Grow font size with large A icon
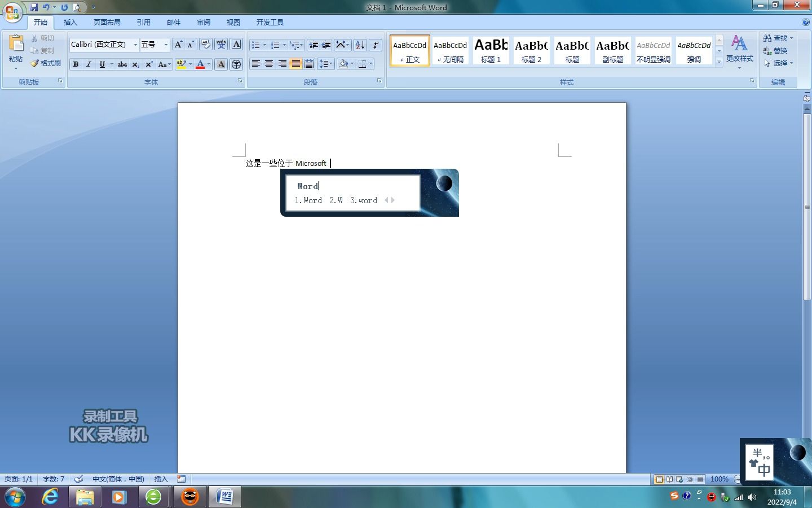Image resolution: width=812 pixels, height=508 pixels. tap(178, 45)
